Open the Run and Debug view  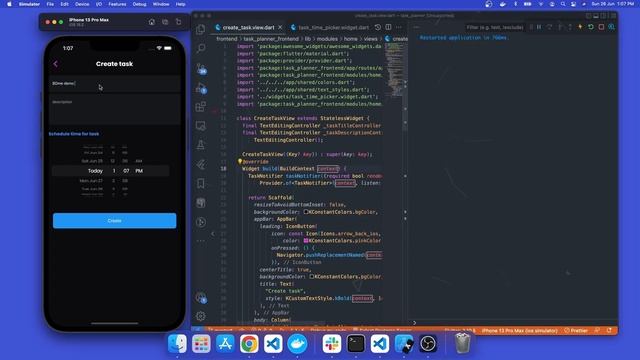tap(200, 87)
